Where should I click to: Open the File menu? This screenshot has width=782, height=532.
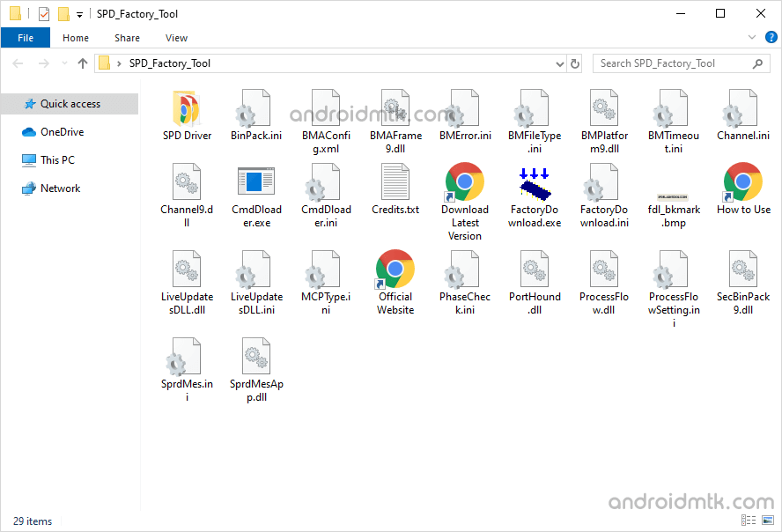26,38
